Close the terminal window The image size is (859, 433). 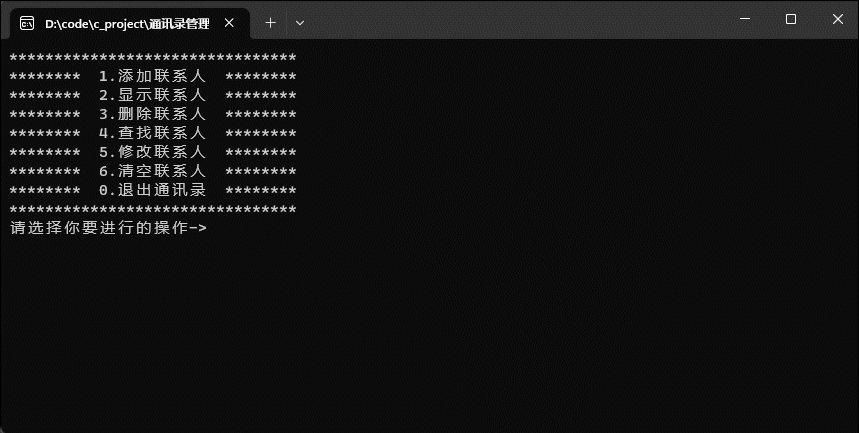tap(837, 19)
